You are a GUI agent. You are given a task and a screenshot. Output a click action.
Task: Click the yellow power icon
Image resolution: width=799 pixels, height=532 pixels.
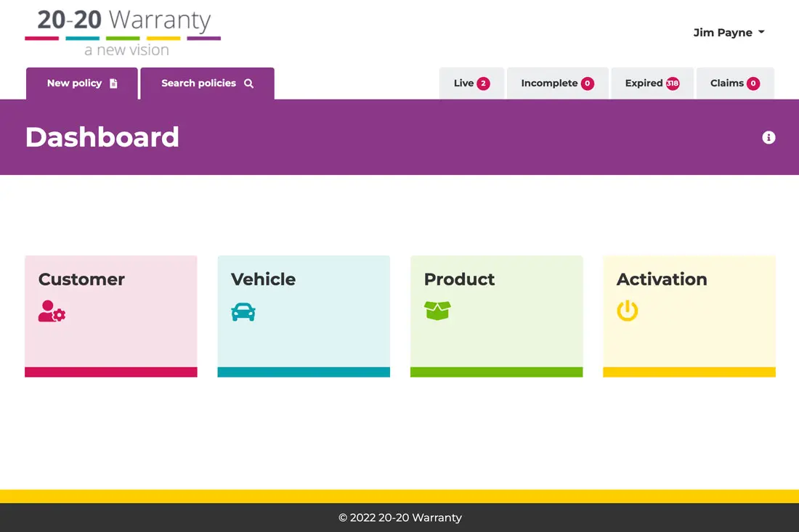coord(628,311)
